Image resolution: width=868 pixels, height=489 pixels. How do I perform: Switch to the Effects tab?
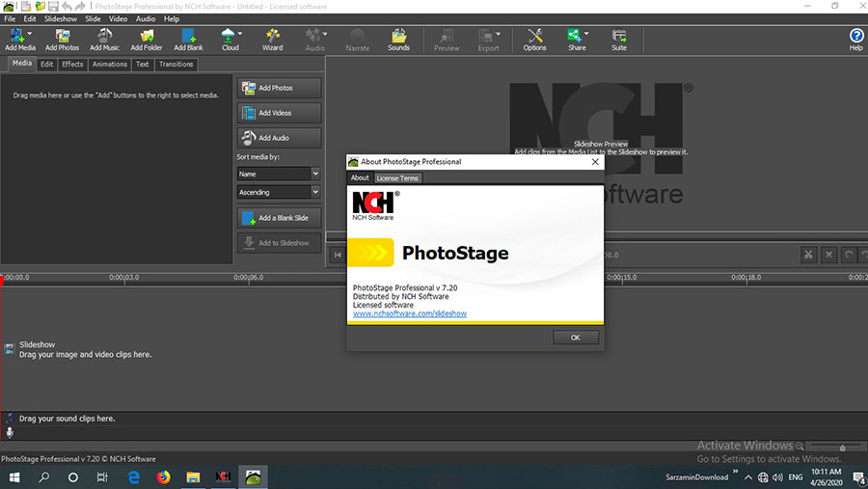coord(72,65)
